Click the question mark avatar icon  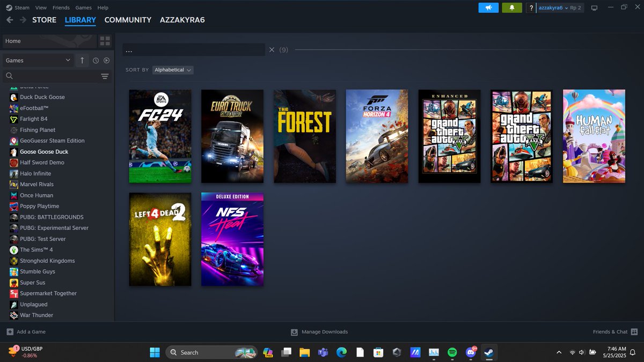click(531, 8)
